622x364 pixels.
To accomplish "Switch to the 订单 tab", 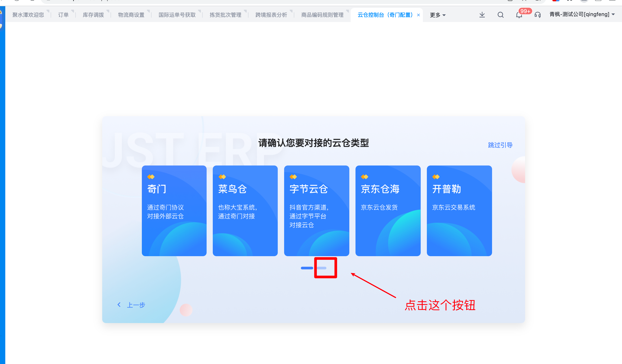I will click(x=63, y=15).
